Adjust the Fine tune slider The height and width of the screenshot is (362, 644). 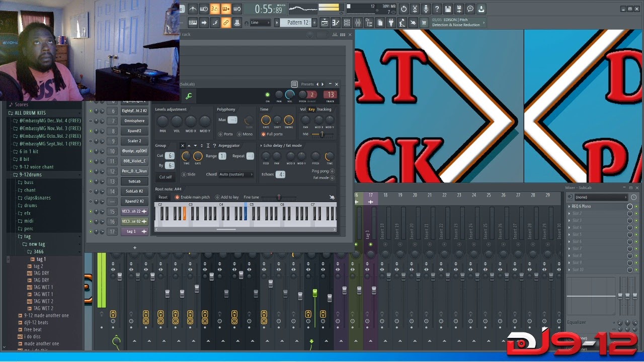pos(278,197)
